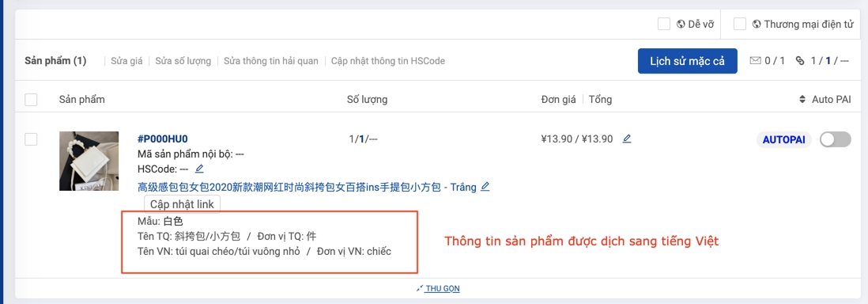Click Lịch sử mặc cả button
Screen dimensions: 868x304
(688, 61)
